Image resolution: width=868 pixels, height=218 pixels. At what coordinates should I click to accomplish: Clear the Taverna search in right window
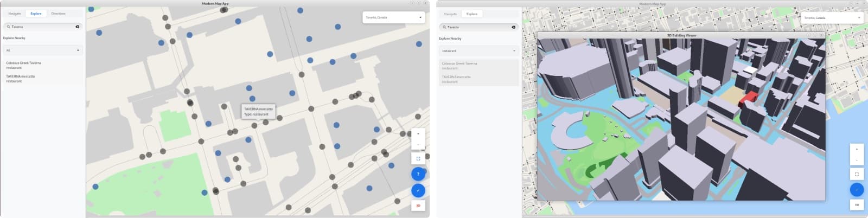pos(513,27)
